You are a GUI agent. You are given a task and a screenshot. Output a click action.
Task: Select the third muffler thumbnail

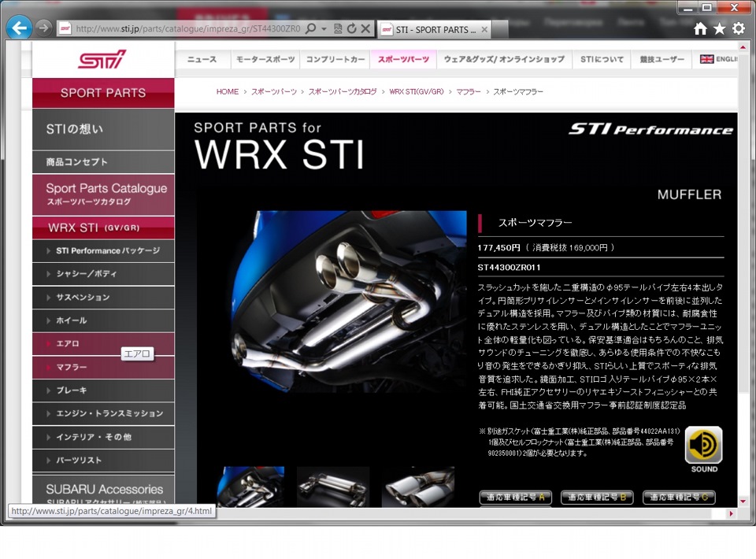(x=417, y=488)
